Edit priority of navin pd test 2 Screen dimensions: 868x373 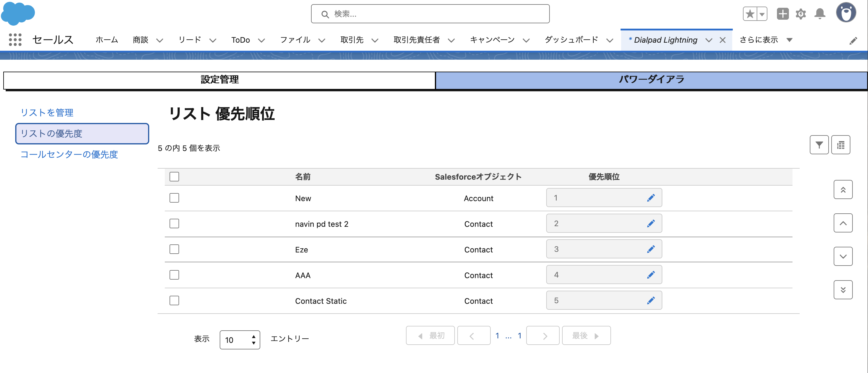click(x=651, y=224)
